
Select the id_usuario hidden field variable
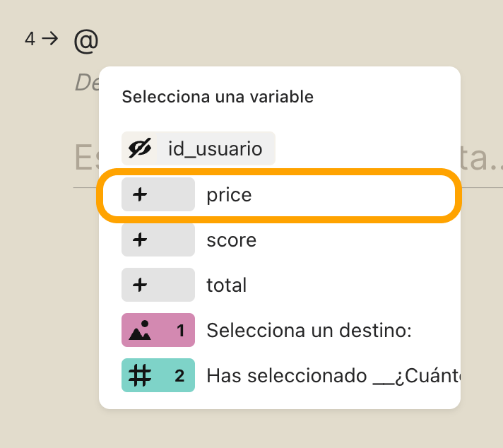199,148
